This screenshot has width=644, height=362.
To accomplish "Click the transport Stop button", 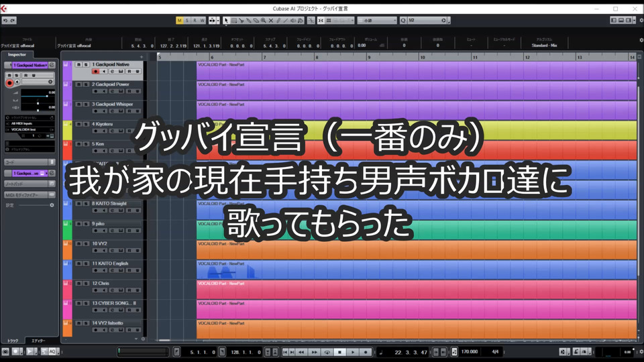I will tap(339, 352).
